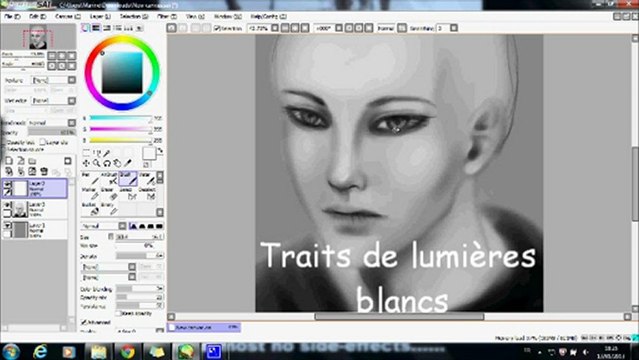Show the color wheel panel icon
This screenshot has width=639, height=360.
click(85, 28)
